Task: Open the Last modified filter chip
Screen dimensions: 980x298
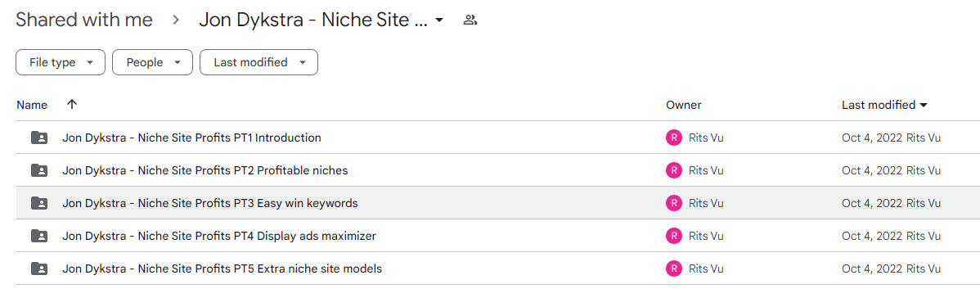Action: tap(258, 62)
